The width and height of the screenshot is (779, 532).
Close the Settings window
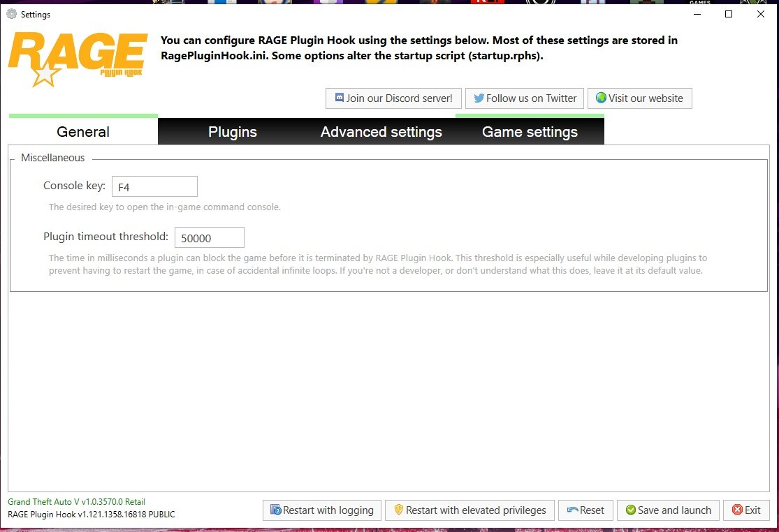761,14
